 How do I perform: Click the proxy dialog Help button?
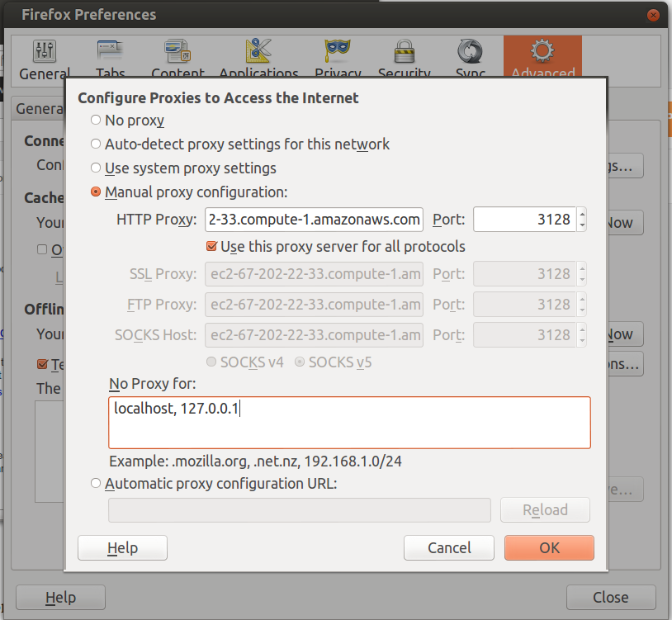tap(122, 547)
